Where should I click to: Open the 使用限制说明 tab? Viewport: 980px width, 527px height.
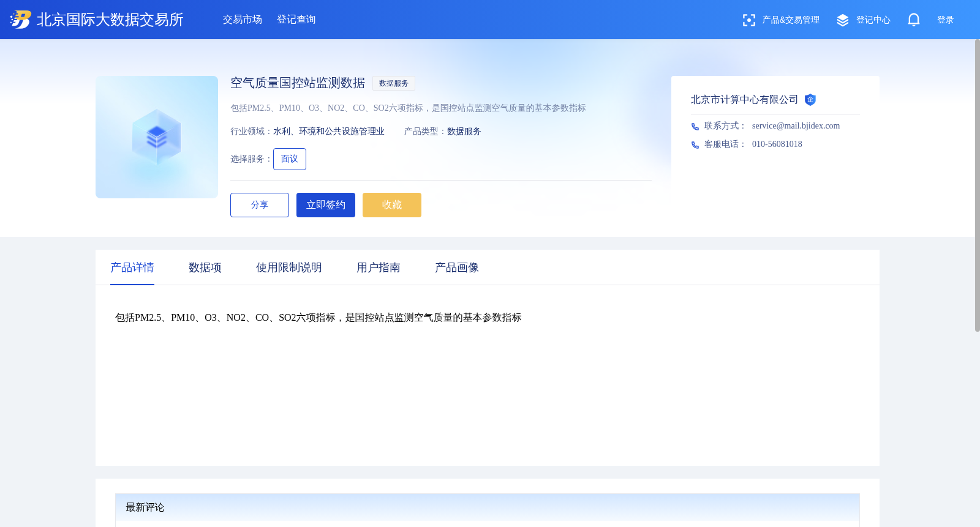pos(289,267)
